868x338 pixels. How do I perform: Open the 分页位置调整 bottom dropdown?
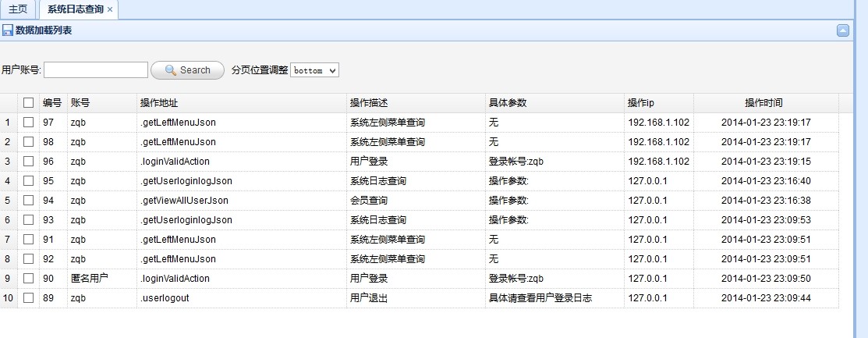click(x=314, y=70)
